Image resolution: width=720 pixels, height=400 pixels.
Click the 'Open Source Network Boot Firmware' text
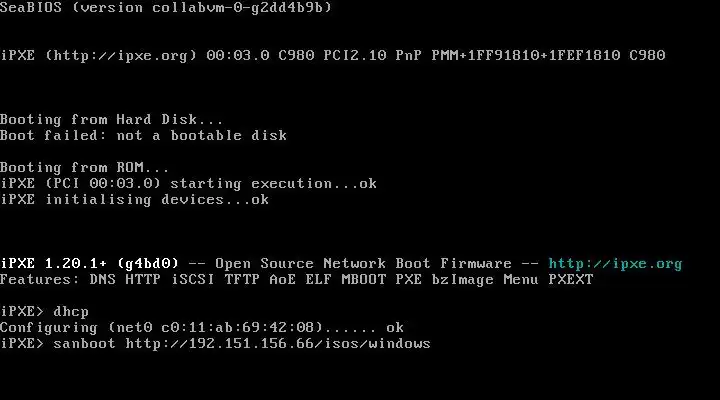tap(363, 264)
